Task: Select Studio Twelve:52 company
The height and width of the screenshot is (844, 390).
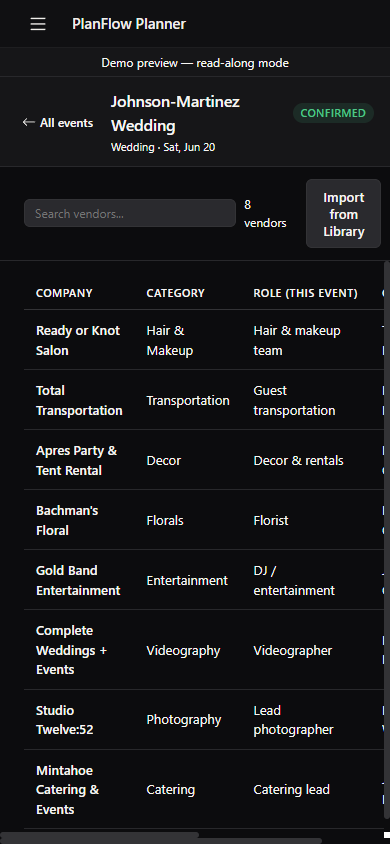Action: pos(65,720)
